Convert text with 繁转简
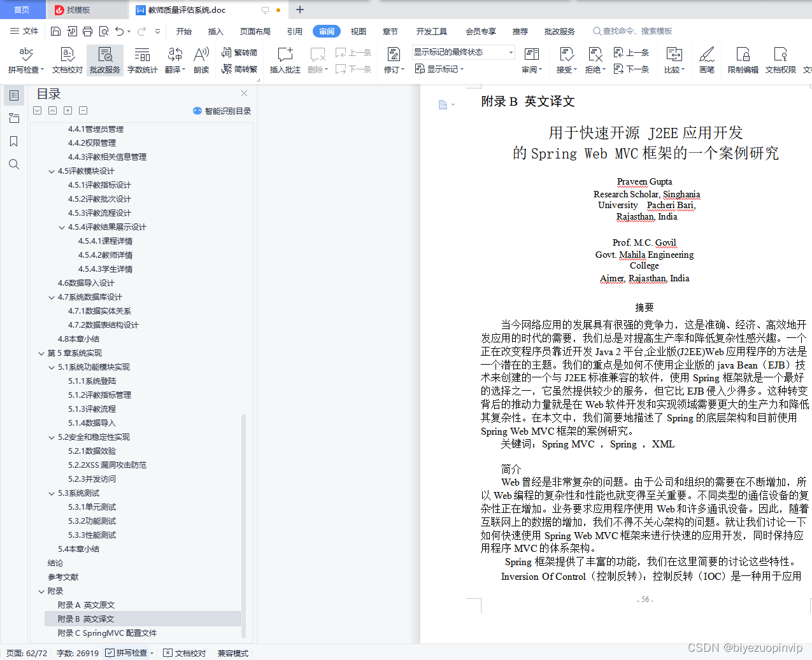 click(239, 53)
